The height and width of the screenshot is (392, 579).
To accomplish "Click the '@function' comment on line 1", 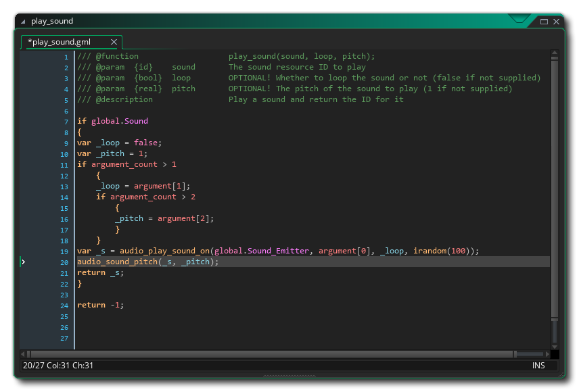I will [117, 57].
